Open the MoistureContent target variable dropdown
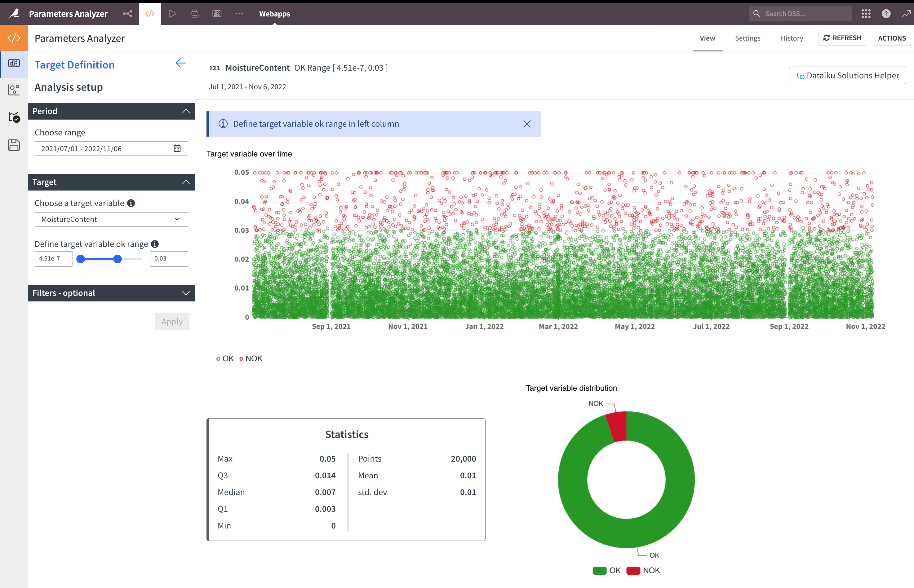The height and width of the screenshot is (588, 914). click(x=111, y=220)
